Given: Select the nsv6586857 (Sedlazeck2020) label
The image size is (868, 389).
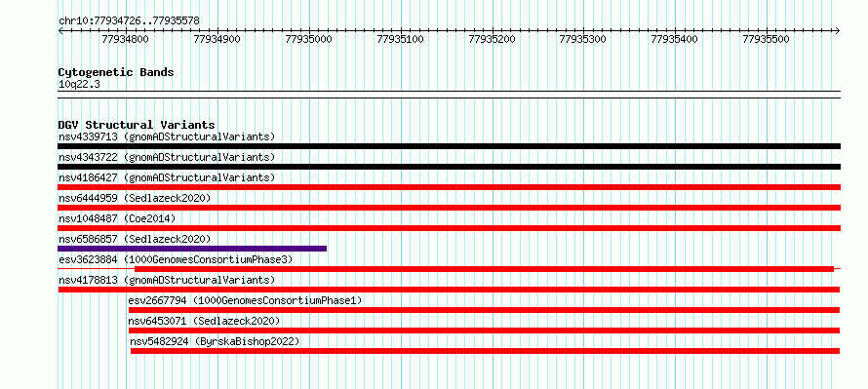Looking at the screenshot, I should pos(135,239).
